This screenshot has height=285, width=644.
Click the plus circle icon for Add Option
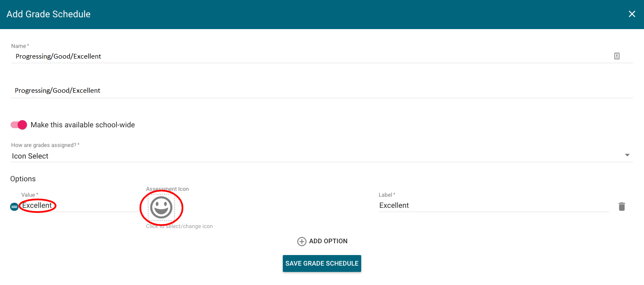tap(302, 242)
